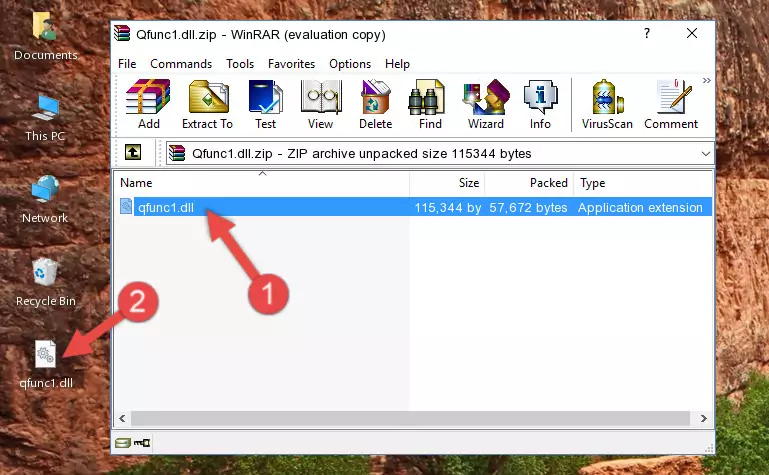Click the Application extension type cell
Screen dimensions: 769x475
pyautogui.click(x=640, y=207)
